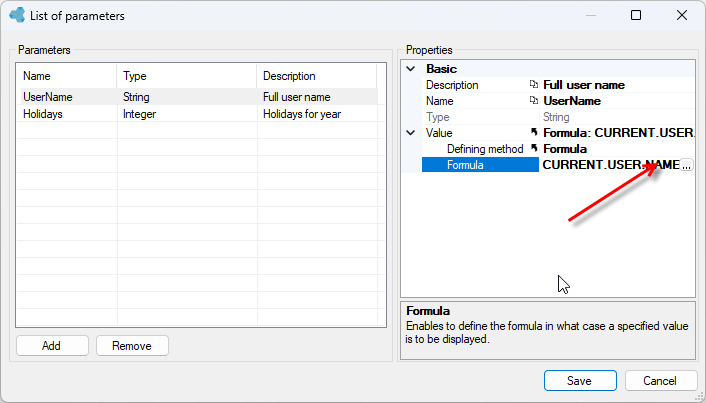Click the marker icon beside Value property
706x403 pixels.
tap(534, 132)
